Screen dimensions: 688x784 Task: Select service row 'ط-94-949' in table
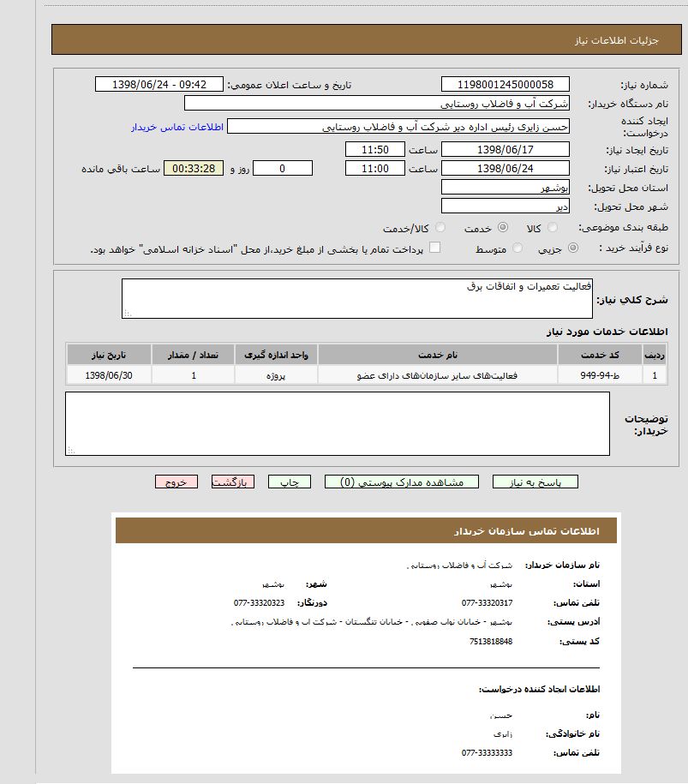(x=600, y=375)
